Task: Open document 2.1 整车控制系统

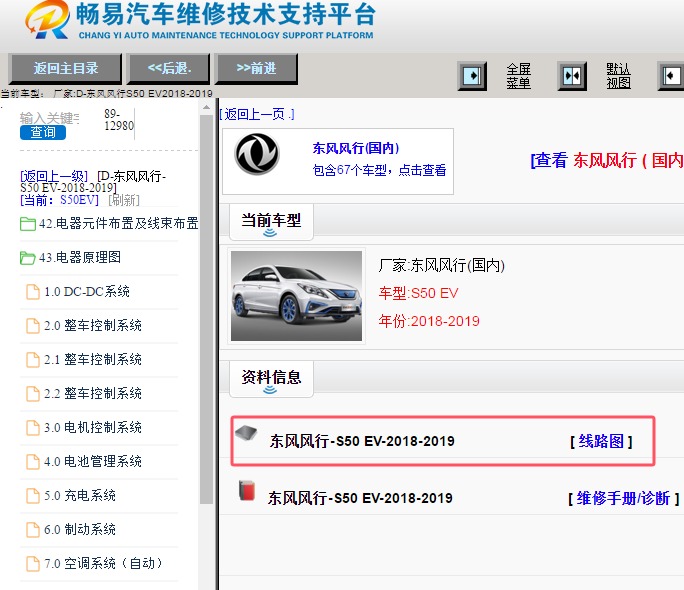Action: click(93, 359)
